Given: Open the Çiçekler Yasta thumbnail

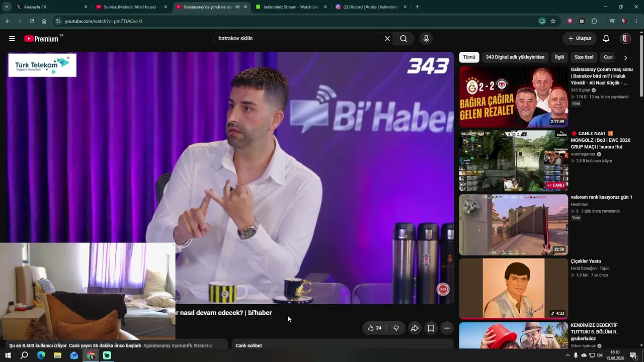Looking at the screenshot, I should [514, 289].
